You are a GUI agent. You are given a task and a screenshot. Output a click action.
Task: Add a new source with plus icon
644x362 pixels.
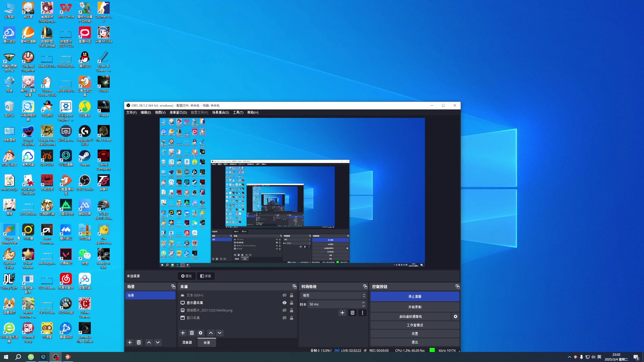[183, 333]
